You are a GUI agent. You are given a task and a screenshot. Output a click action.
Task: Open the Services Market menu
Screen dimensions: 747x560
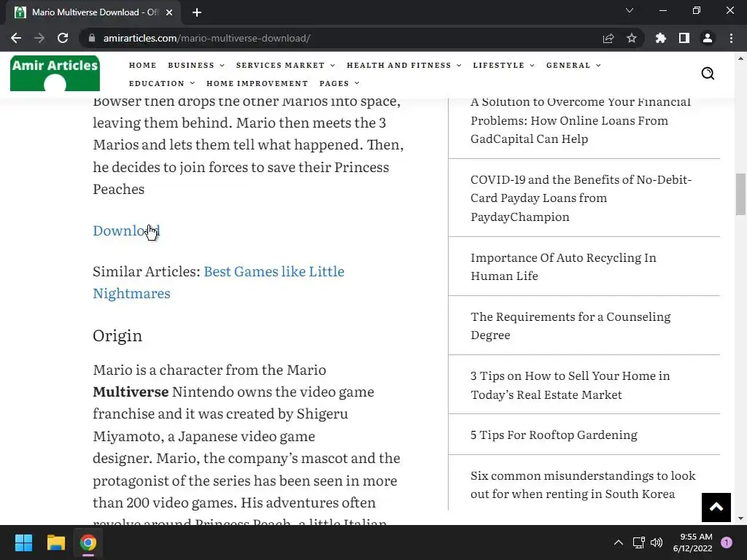(280, 65)
